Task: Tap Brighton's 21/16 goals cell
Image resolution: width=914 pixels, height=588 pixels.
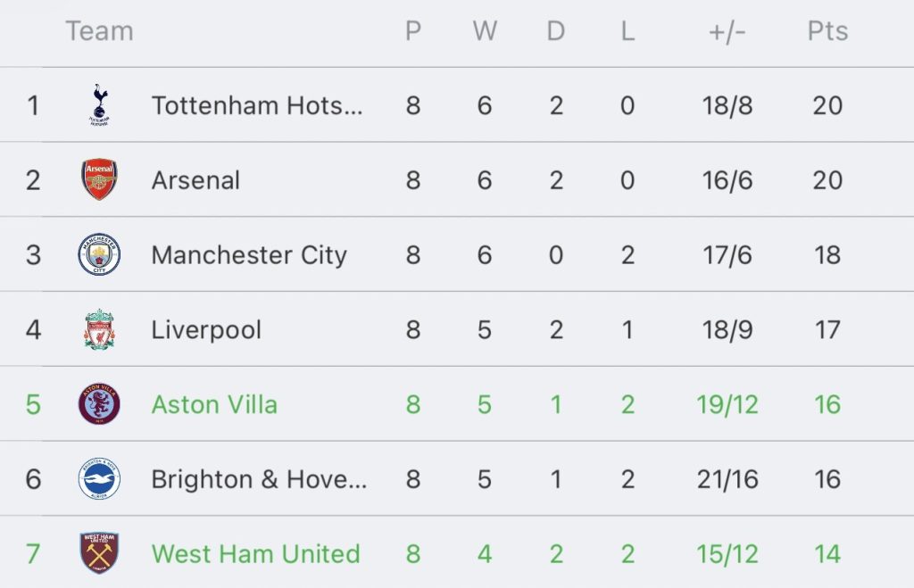Action: [x=727, y=479]
